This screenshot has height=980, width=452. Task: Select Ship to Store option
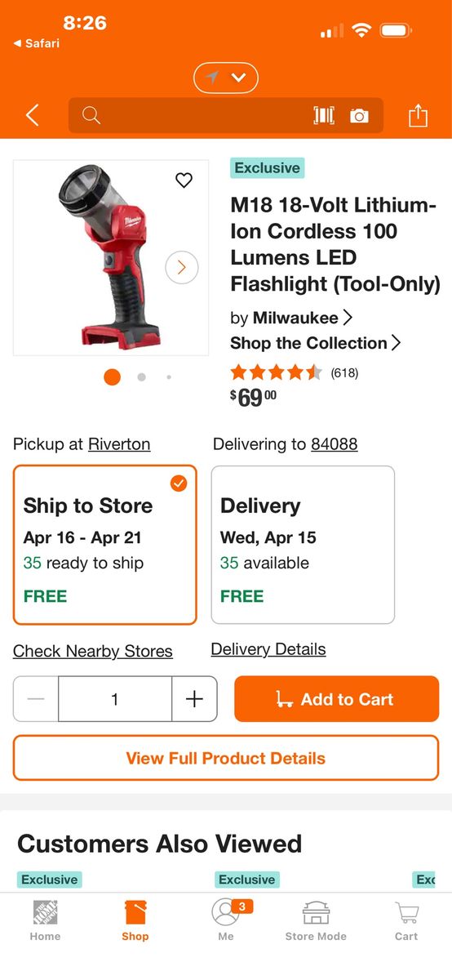(x=104, y=545)
